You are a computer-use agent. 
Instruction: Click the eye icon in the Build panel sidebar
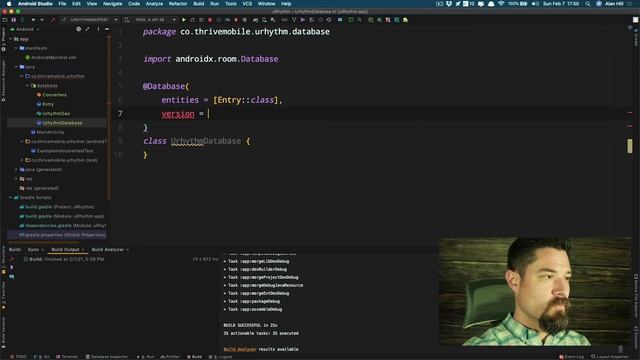click(11, 276)
